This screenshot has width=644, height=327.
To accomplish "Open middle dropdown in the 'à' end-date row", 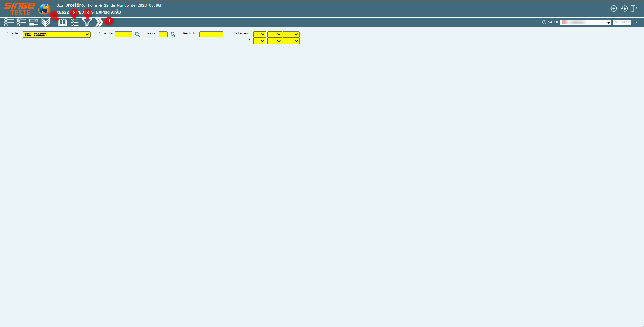I will click(x=274, y=41).
